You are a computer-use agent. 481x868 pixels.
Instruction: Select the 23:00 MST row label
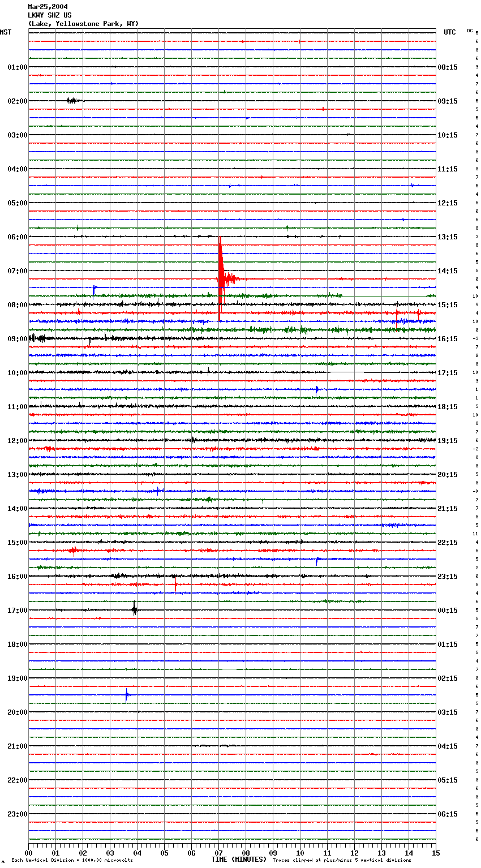[18, 814]
